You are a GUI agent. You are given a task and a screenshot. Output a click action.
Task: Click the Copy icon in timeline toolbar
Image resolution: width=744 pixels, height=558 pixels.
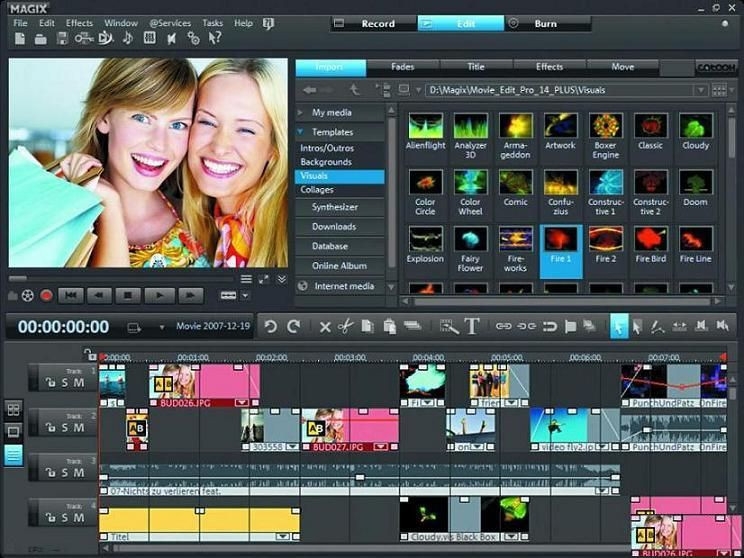click(368, 326)
